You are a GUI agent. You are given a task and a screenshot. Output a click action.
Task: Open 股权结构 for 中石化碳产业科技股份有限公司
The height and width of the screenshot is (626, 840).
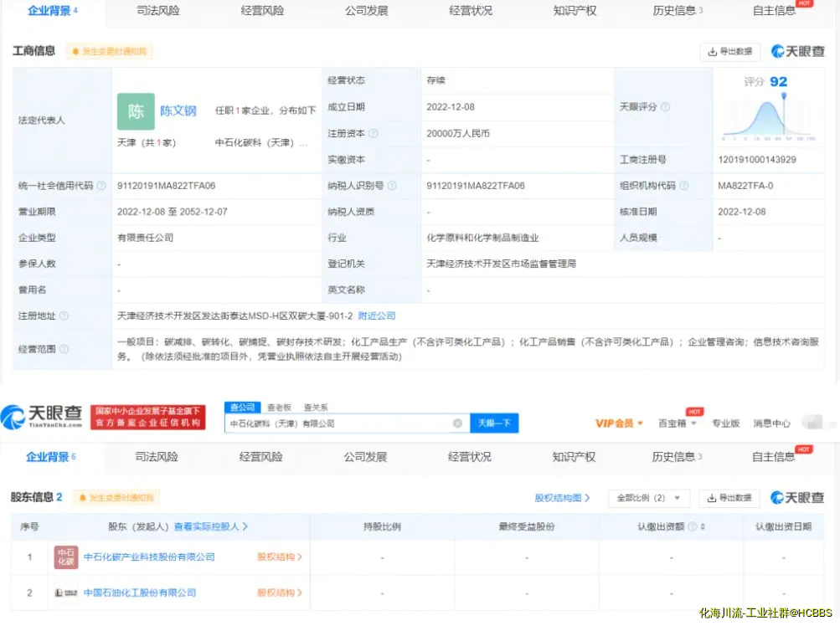click(x=279, y=557)
